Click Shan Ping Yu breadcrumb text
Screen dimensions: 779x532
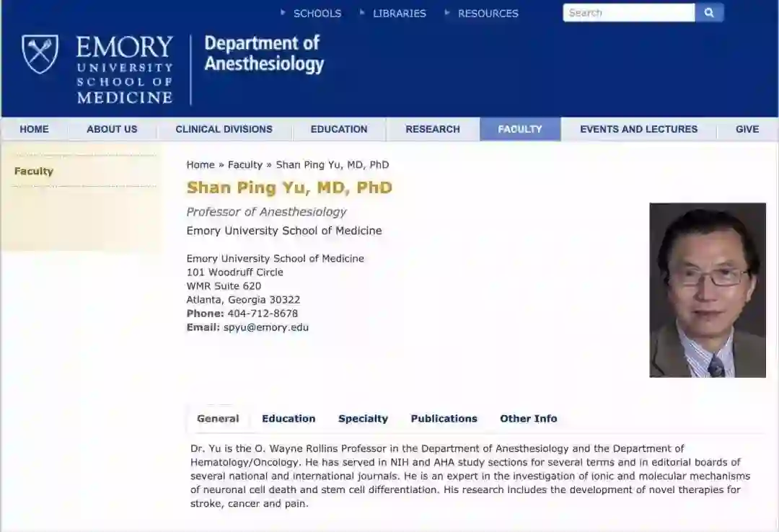pos(333,165)
